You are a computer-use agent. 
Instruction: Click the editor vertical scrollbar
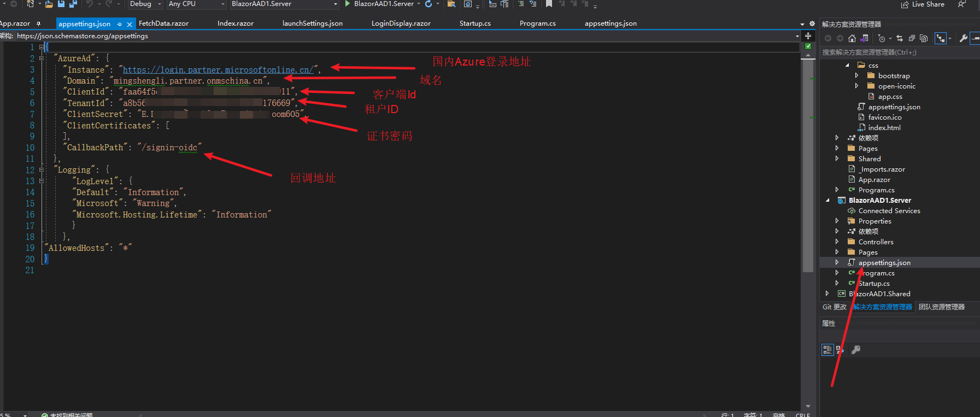click(808, 166)
